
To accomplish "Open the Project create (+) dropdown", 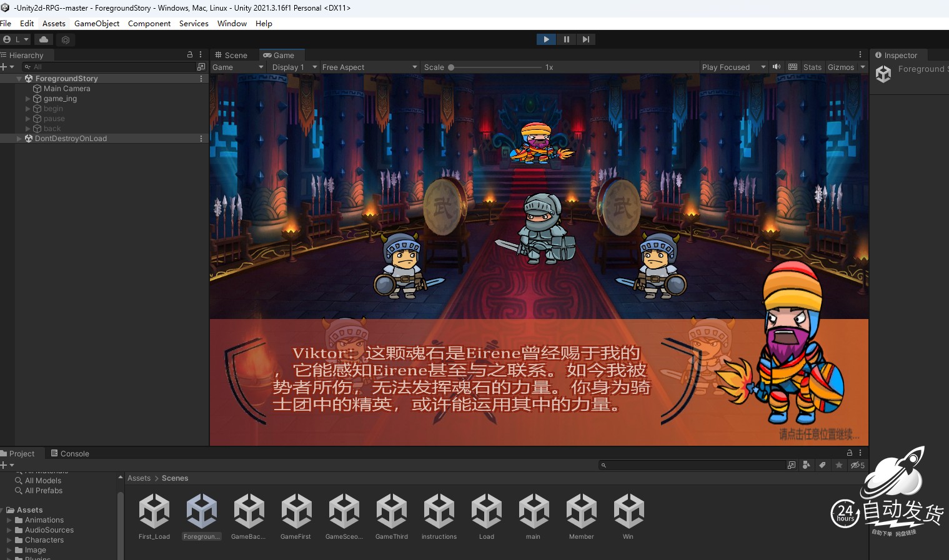I will click(7, 465).
